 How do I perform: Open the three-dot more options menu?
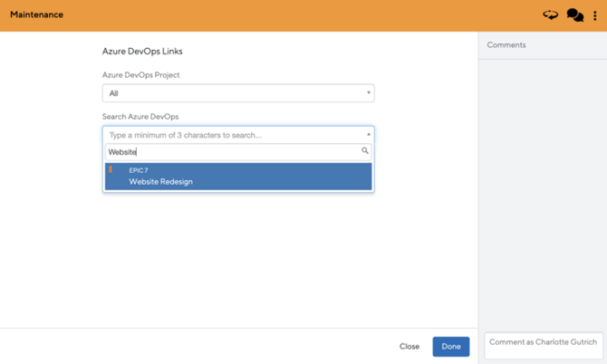pyautogui.click(x=595, y=15)
